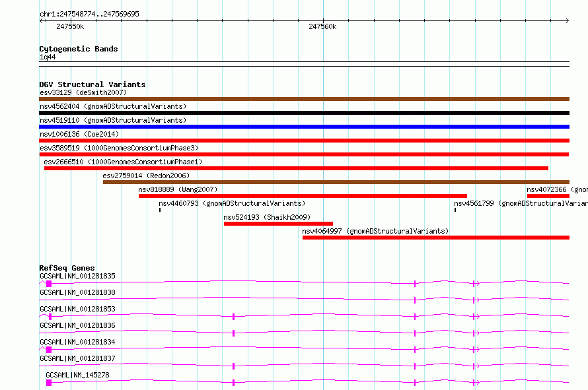Image resolution: width=588 pixels, height=390 pixels.
Task: Click the RefSeq Genes track title
Action: coord(67,268)
